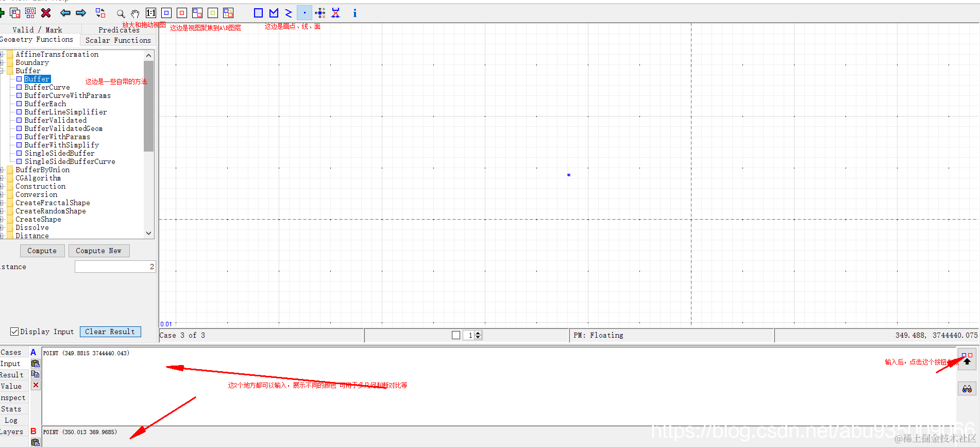Click the blue info tool icon

[354, 13]
